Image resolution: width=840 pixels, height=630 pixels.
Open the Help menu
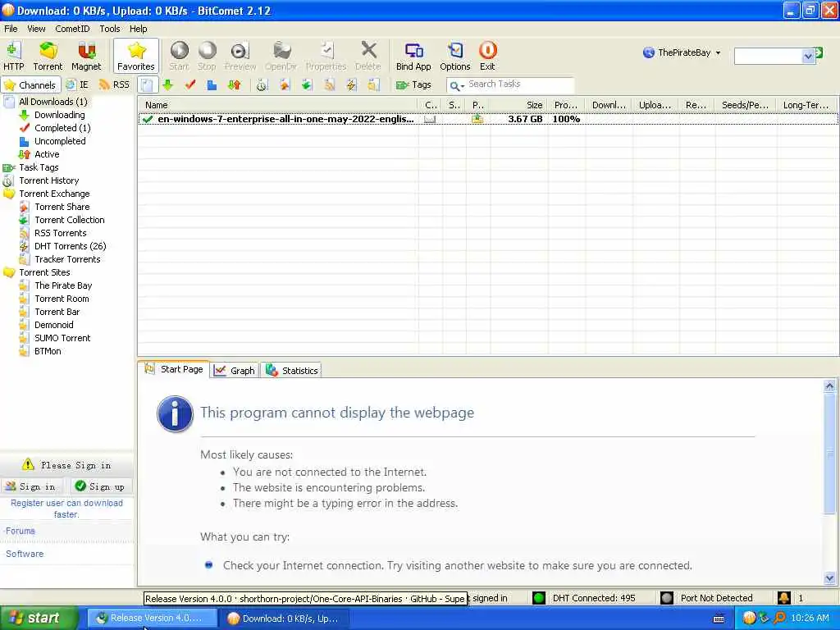[138, 29]
